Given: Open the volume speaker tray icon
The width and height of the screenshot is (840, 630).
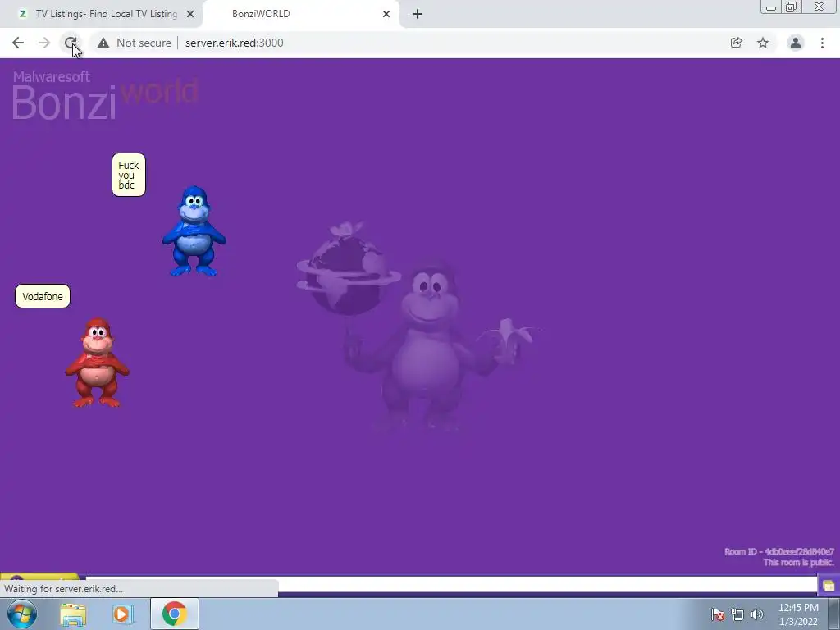Looking at the screenshot, I should point(757,614).
